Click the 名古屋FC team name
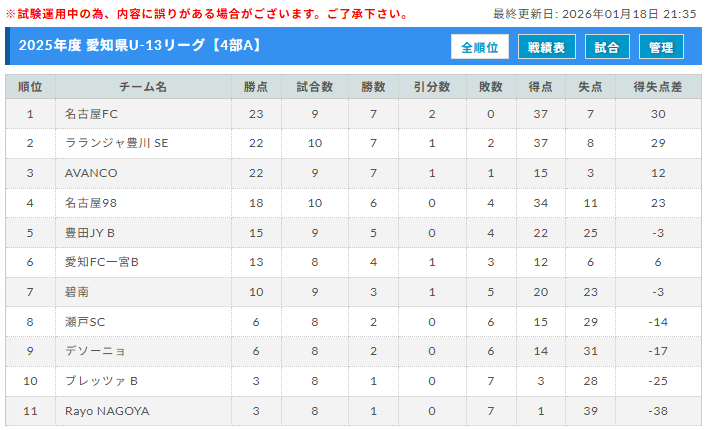 tap(91, 114)
